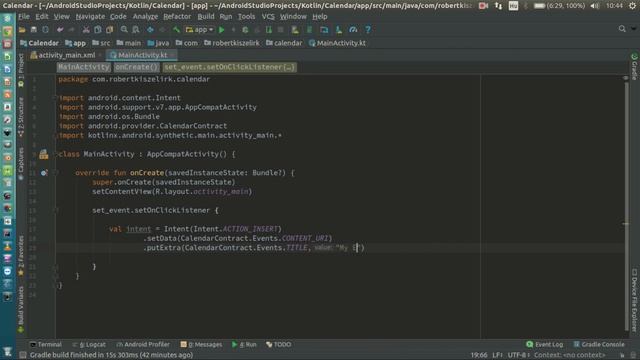The height and width of the screenshot is (360, 640).
Task: Open the Event Log panel
Action: pyautogui.click(x=544, y=344)
